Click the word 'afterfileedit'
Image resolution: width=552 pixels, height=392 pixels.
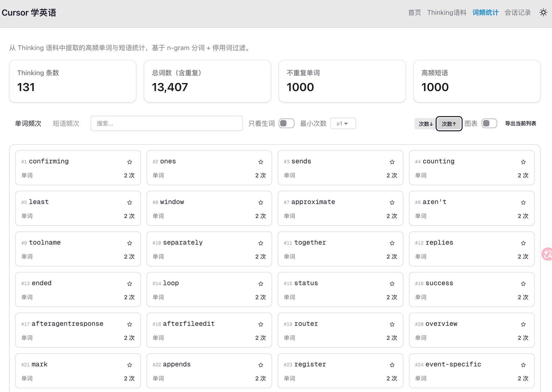(189, 324)
